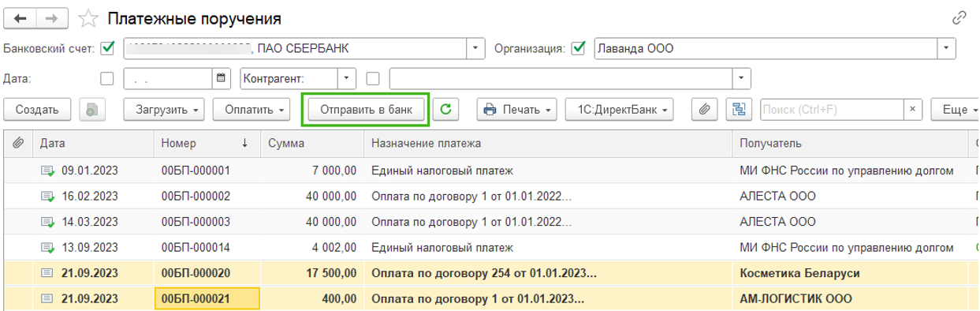The height and width of the screenshot is (311, 980).
Task: Copy link via chain icon
Action: 960,17
